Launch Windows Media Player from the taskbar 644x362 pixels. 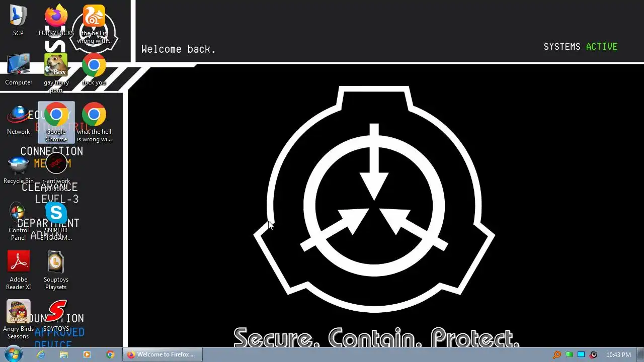[x=87, y=354]
